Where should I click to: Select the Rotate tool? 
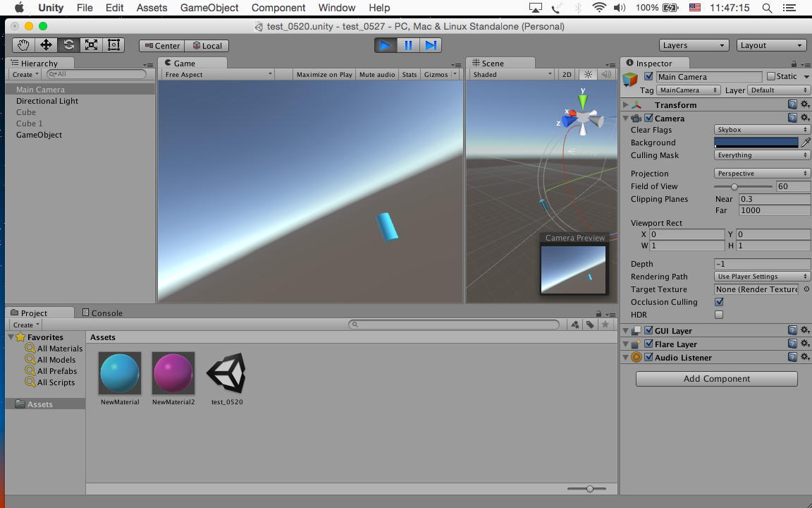(x=68, y=45)
